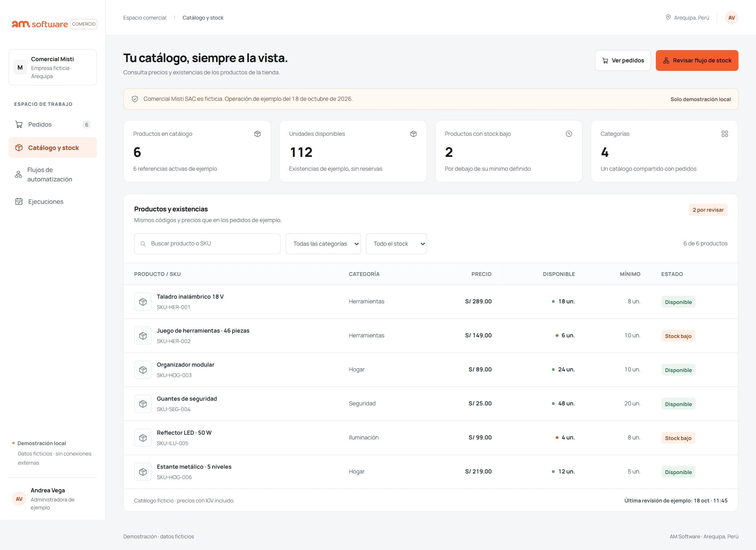Image resolution: width=756 pixels, height=550 pixels.
Task: Click the Pedidos cart icon in sidebar
Action: (x=19, y=124)
